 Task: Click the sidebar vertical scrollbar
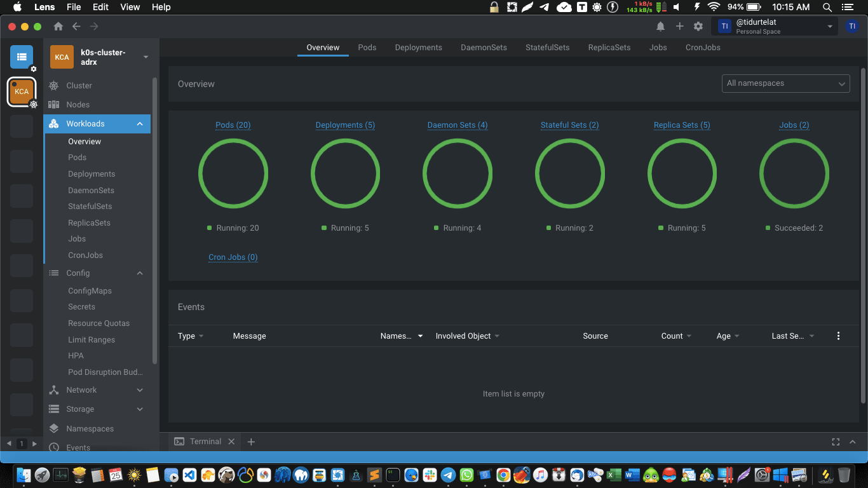(x=155, y=221)
